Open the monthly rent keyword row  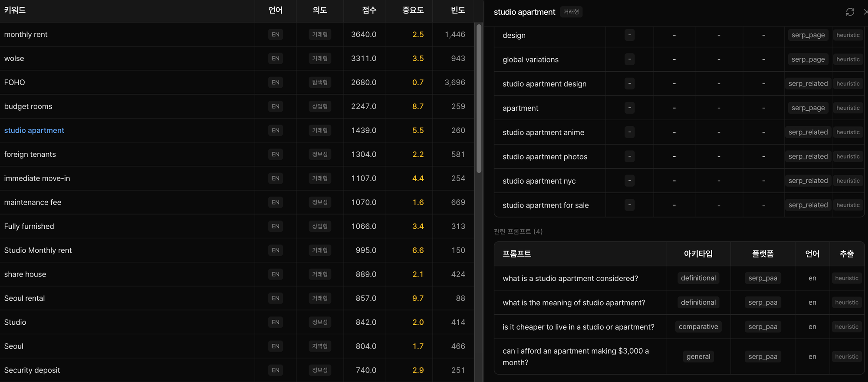click(26, 34)
